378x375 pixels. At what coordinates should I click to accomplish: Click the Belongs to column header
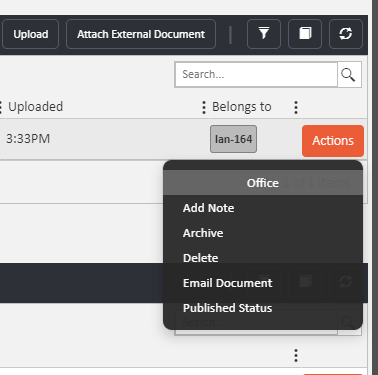tap(242, 107)
